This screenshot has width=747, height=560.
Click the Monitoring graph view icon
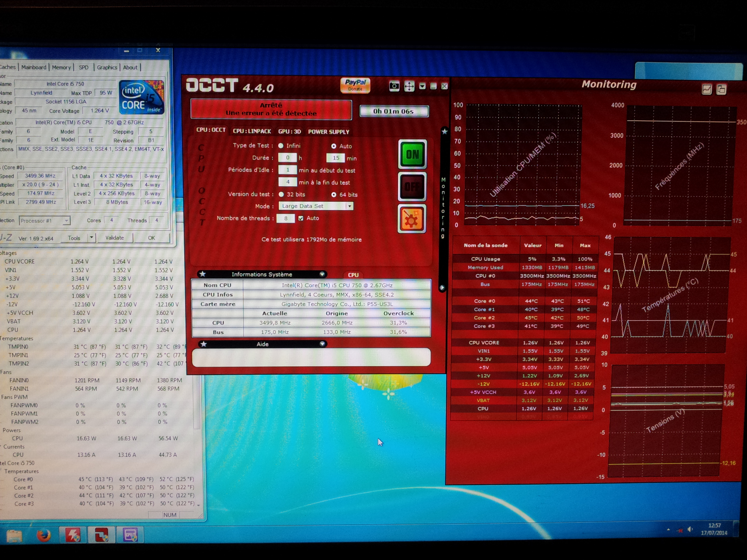(x=707, y=89)
